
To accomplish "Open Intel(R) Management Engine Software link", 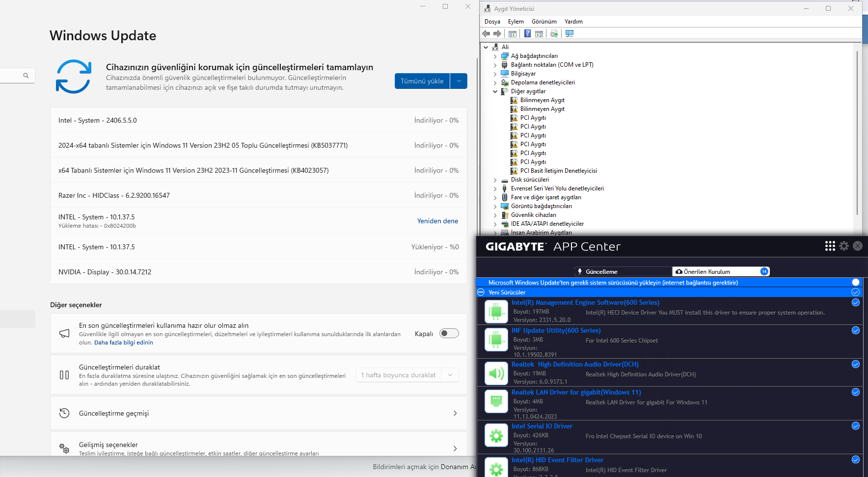I will coord(585,302).
